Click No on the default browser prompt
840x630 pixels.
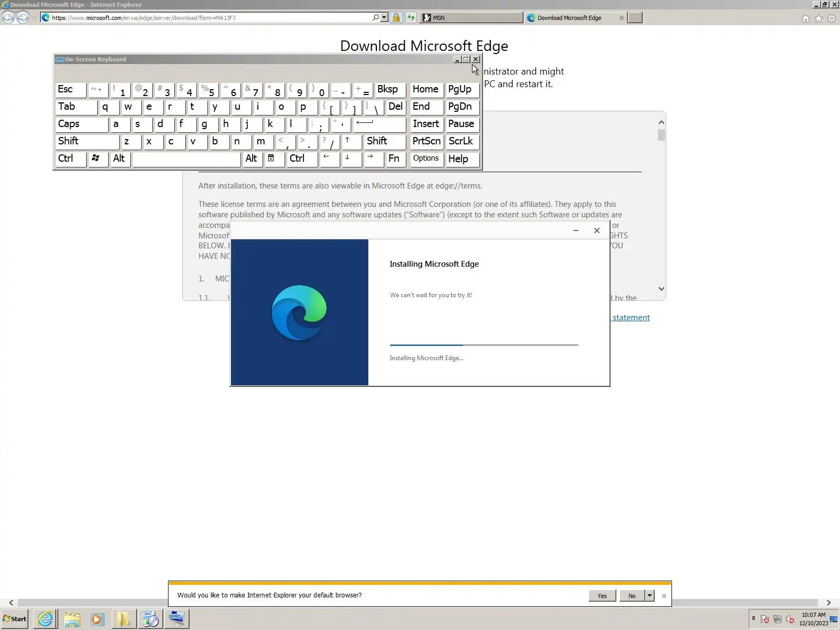632,596
